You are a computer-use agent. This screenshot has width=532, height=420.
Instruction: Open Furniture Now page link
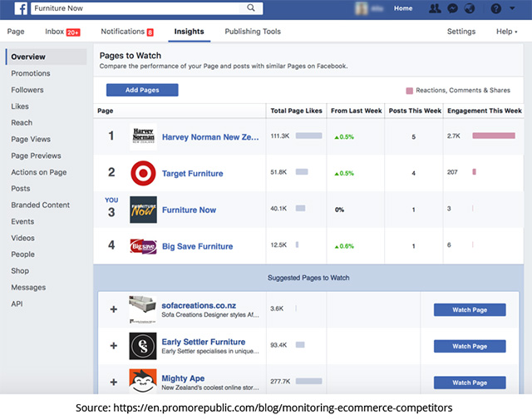pyautogui.click(x=189, y=210)
